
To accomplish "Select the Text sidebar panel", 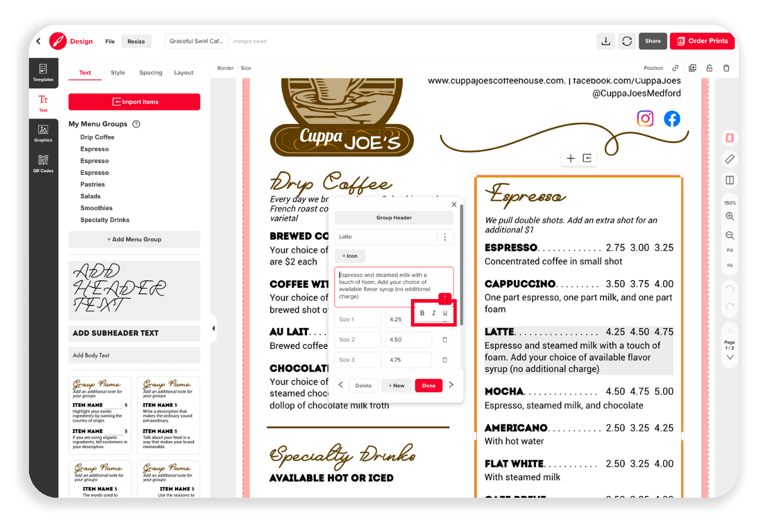I will pyautogui.click(x=43, y=103).
